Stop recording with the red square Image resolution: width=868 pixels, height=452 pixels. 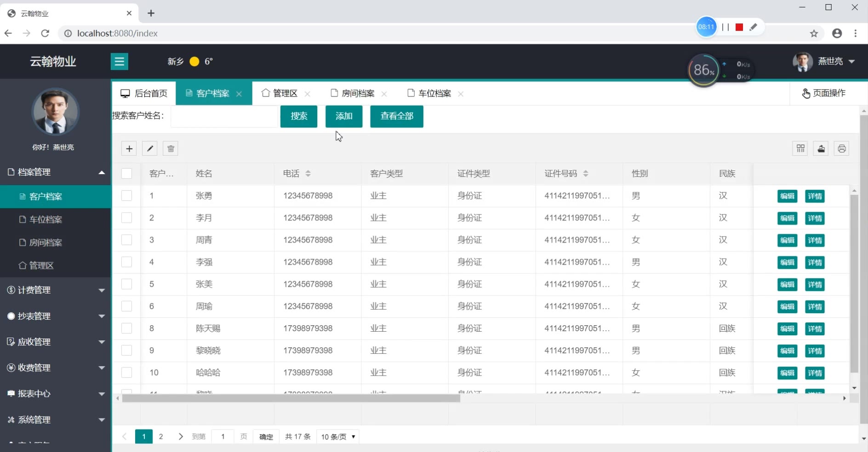739,27
